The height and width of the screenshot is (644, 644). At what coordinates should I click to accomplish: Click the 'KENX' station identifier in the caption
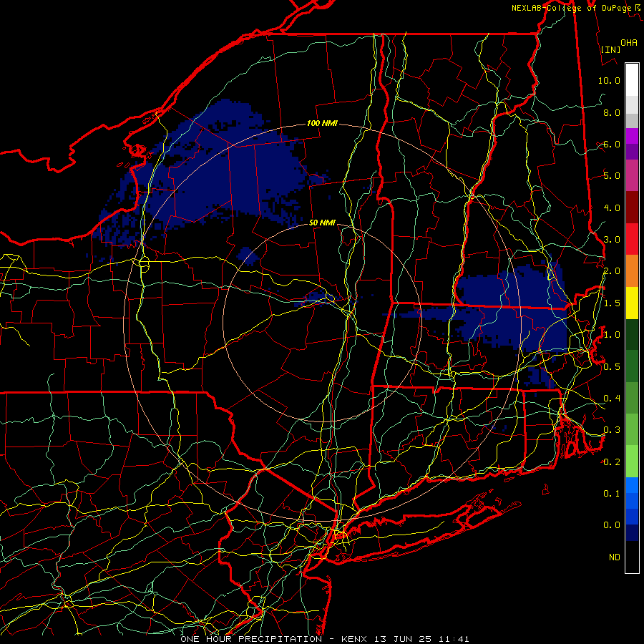coord(356,639)
